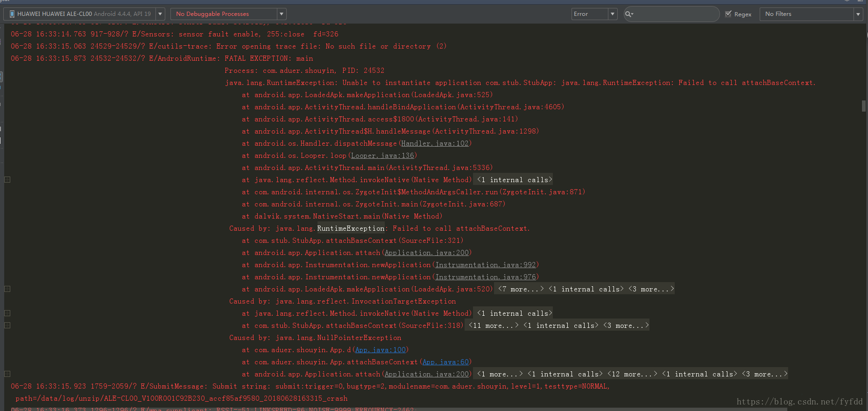
Task: Expand <1 internal calls> on LoadedApk.java:520 line
Action: (586, 289)
